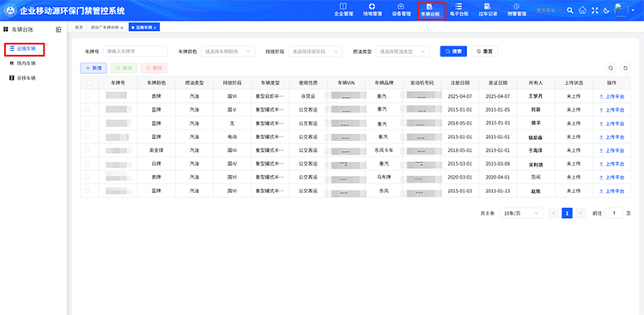The image size is (644, 315).
Task: Go to the next page arrow
Action: 580,213
